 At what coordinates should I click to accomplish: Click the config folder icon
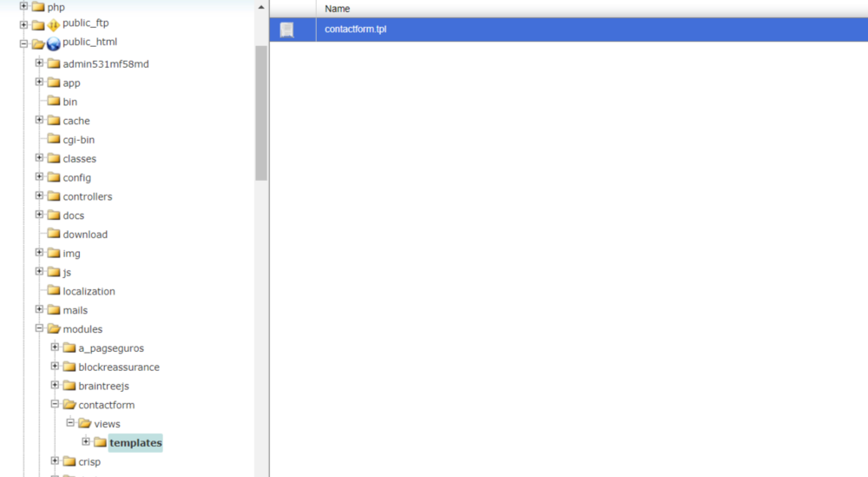[x=54, y=176]
